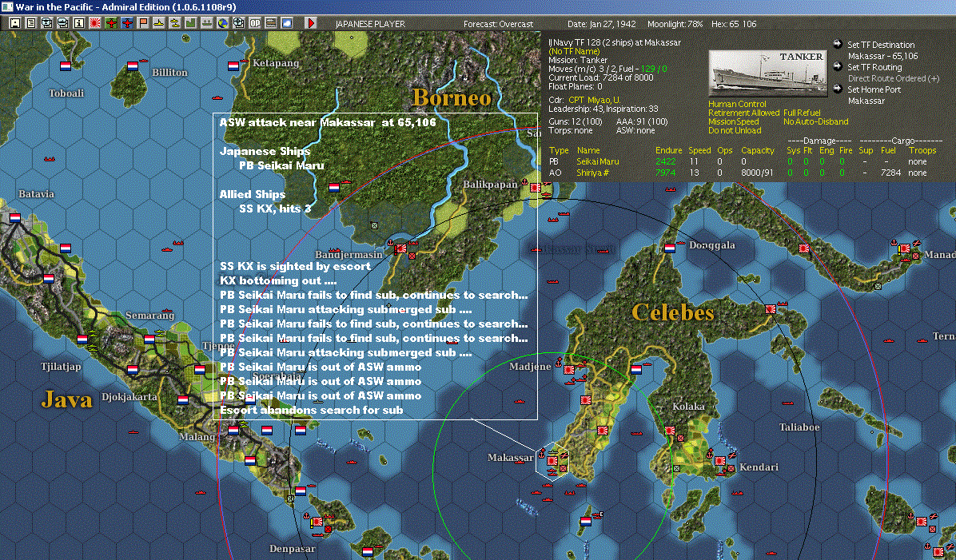956x560 pixels.
Task: Toggle Mission Speed setting
Action: [x=734, y=122]
